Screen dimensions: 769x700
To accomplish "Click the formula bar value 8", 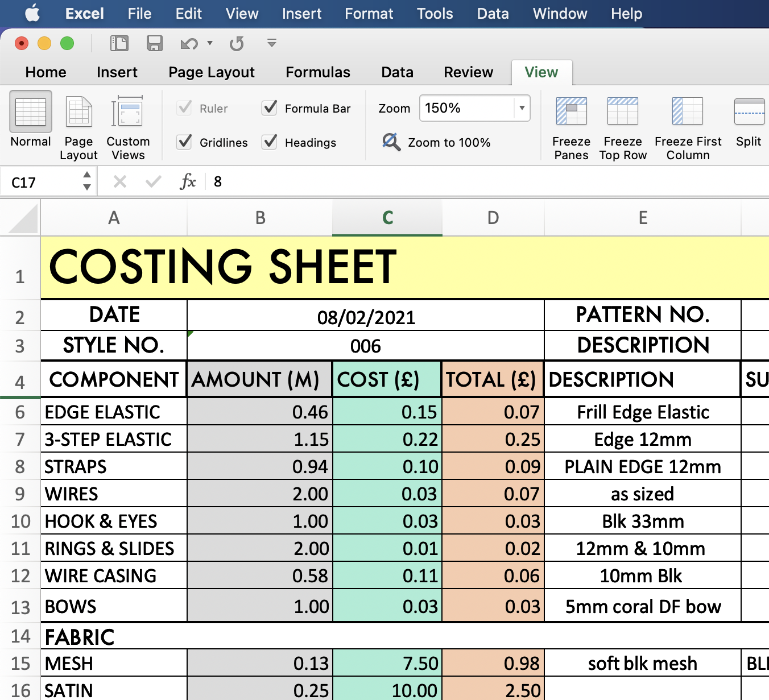I will click(x=218, y=182).
